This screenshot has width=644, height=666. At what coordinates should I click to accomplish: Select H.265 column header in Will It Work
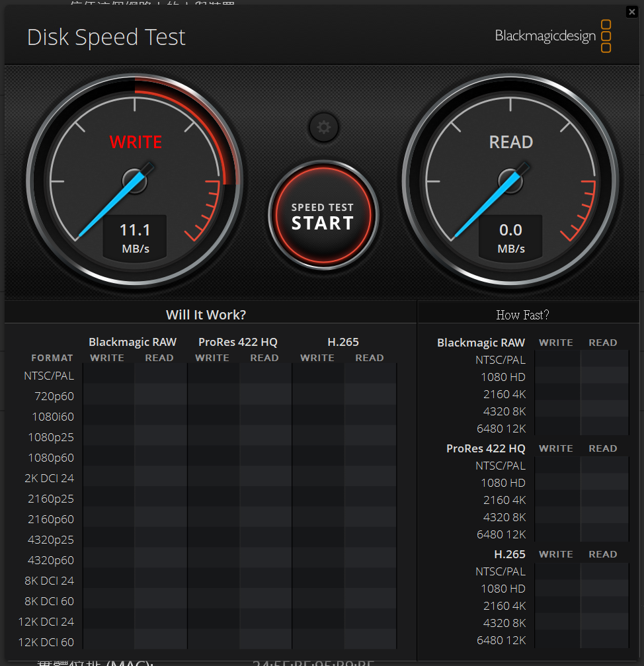click(343, 342)
